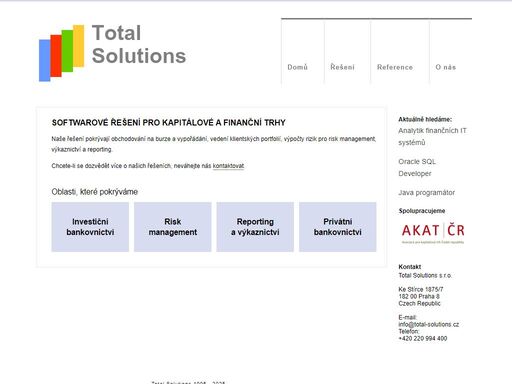Select the Reporting a výkaznictví tile
512x384 pixels.
click(255, 227)
